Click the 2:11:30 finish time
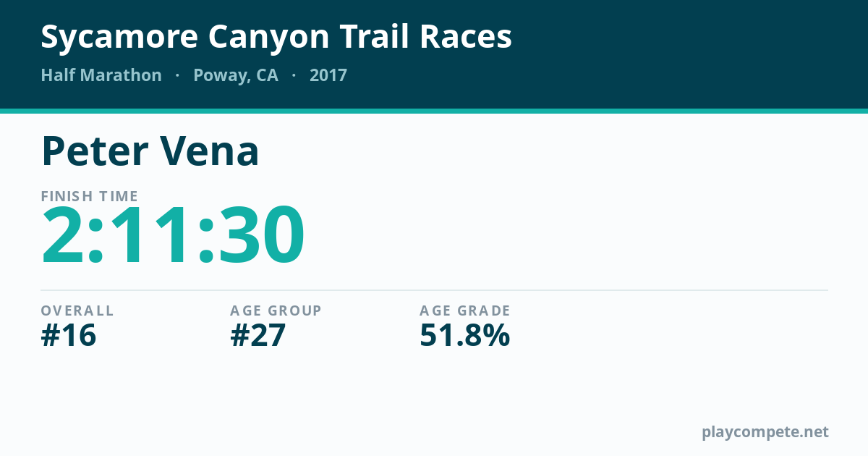This screenshot has height=456, width=868. [173, 236]
